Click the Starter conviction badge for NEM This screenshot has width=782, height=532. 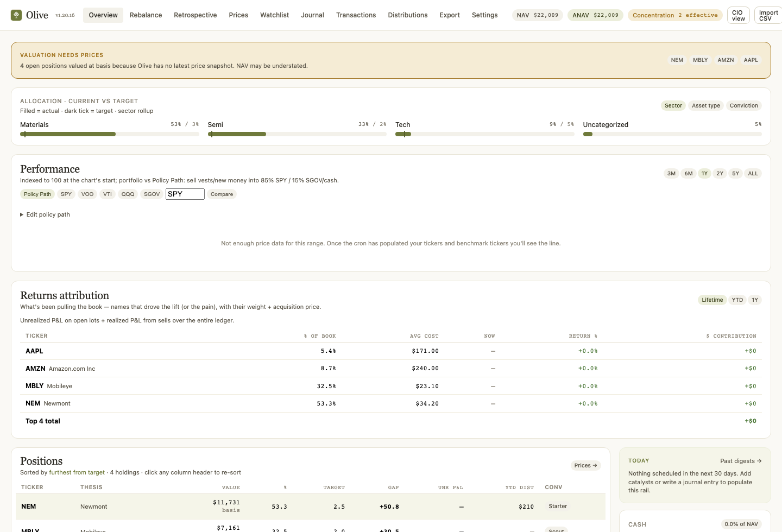pyautogui.click(x=558, y=506)
